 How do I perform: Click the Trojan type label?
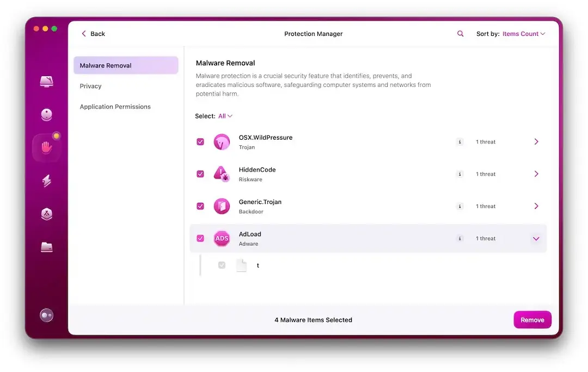(x=247, y=147)
